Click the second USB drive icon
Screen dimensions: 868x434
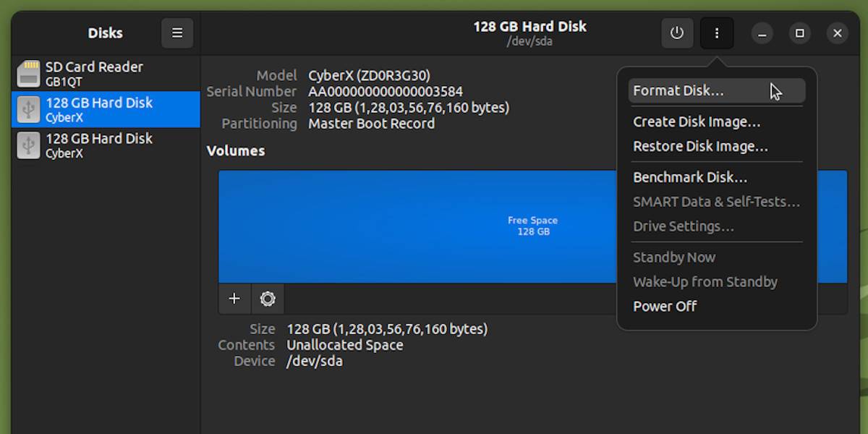coord(27,145)
